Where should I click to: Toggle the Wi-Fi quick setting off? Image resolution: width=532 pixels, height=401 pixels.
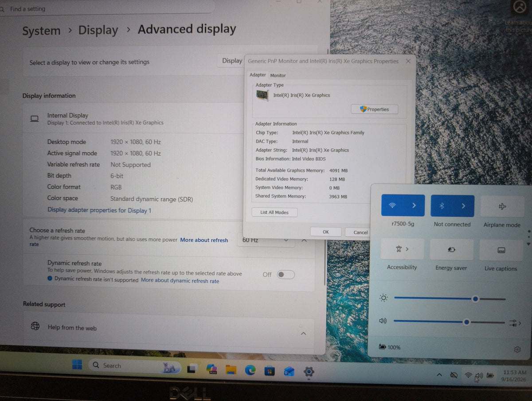coord(392,206)
